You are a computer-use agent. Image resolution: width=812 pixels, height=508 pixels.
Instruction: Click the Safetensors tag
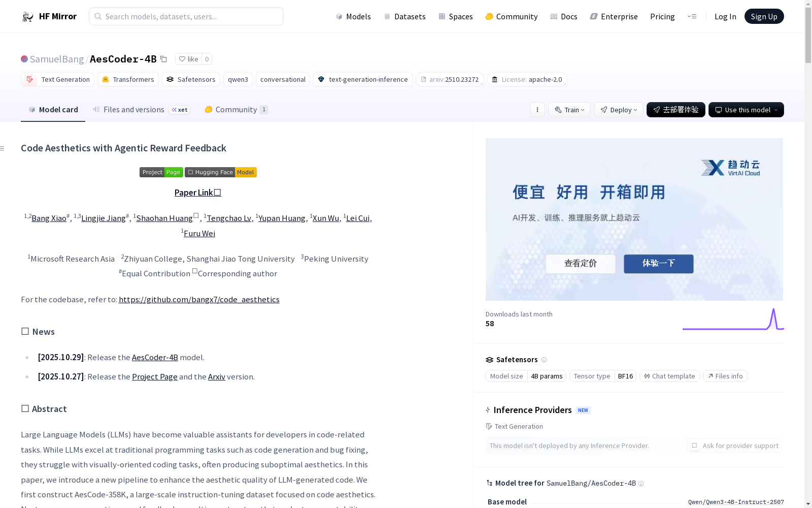[x=191, y=79]
